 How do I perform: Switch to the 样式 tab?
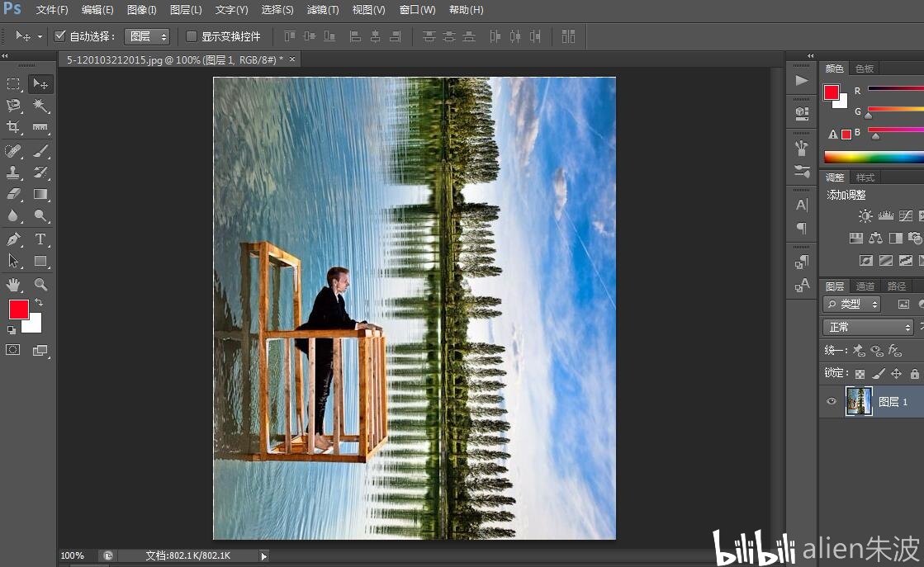tap(865, 177)
